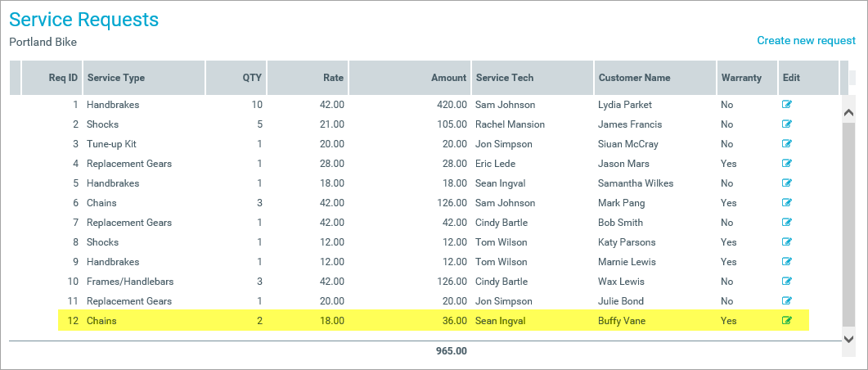Select the Katy Parsons customer name cell
Image resolution: width=868 pixels, height=370 pixels.
pyautogui.click(x=627, y=242)
